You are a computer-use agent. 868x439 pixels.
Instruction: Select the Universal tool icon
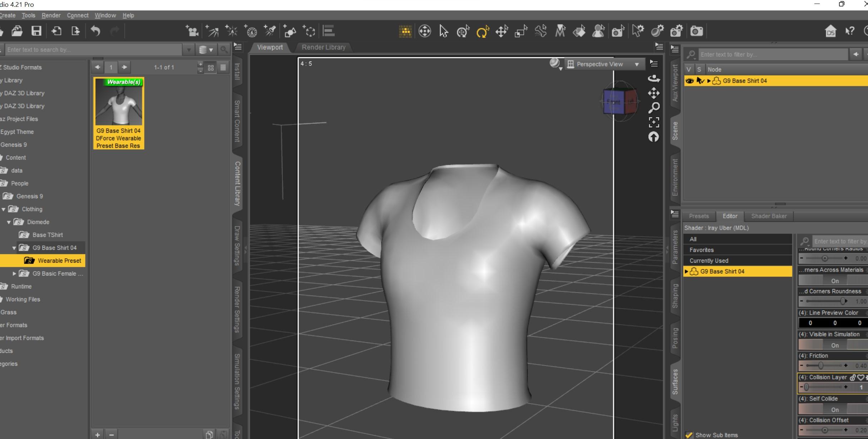click(x=463, y=32)
